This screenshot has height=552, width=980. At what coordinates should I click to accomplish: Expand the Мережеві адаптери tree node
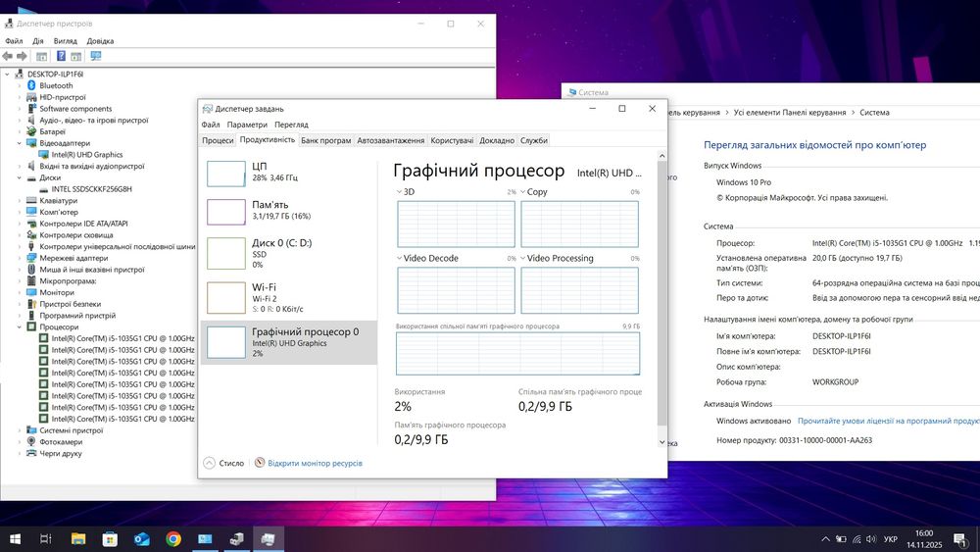(x=20, y=258)
